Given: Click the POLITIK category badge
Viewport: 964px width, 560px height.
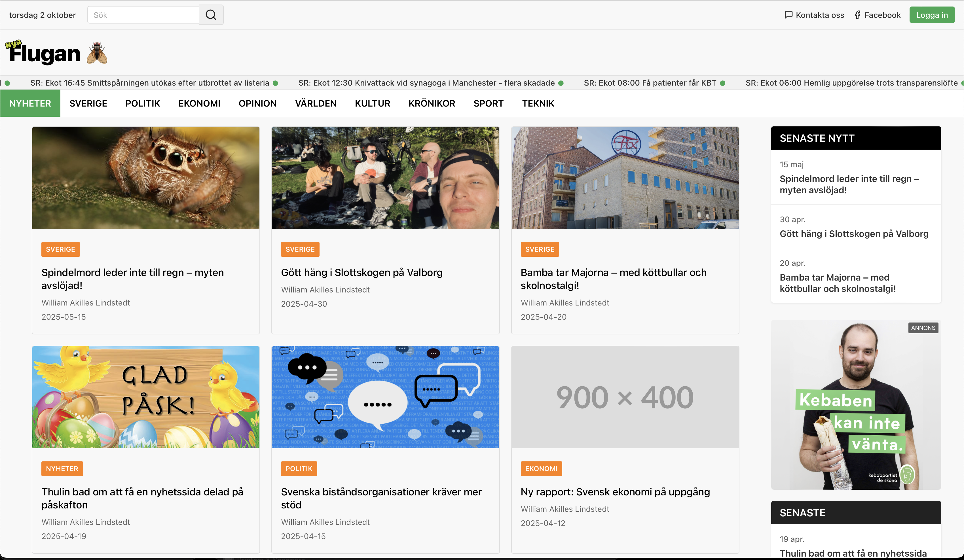Looking at the screenshot, I should pyautogui.click(x=299, y=469).
